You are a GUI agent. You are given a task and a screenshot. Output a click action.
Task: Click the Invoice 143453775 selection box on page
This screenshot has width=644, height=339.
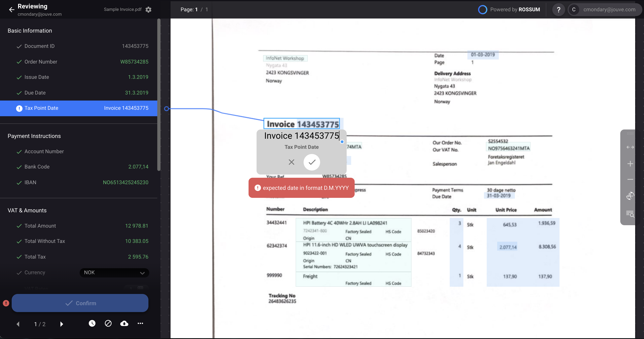[x=302, y=124]
